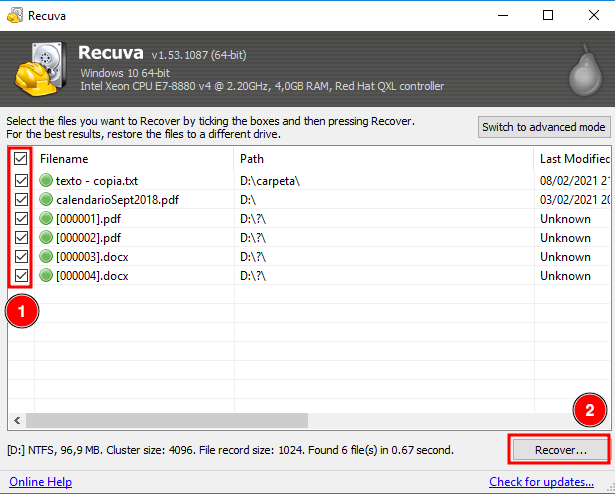
Task: Click green status dot for texto - copia.txt
Action: (46, 181)
